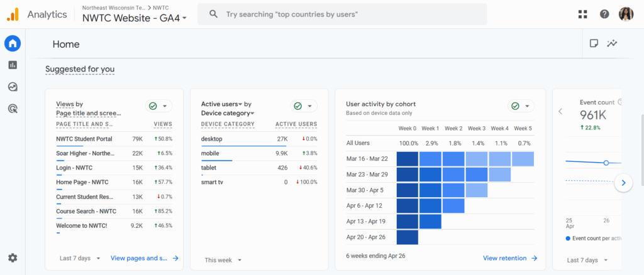Click the ACTIVE USERS column header
644x275 pixels.
tap(296, 124)
